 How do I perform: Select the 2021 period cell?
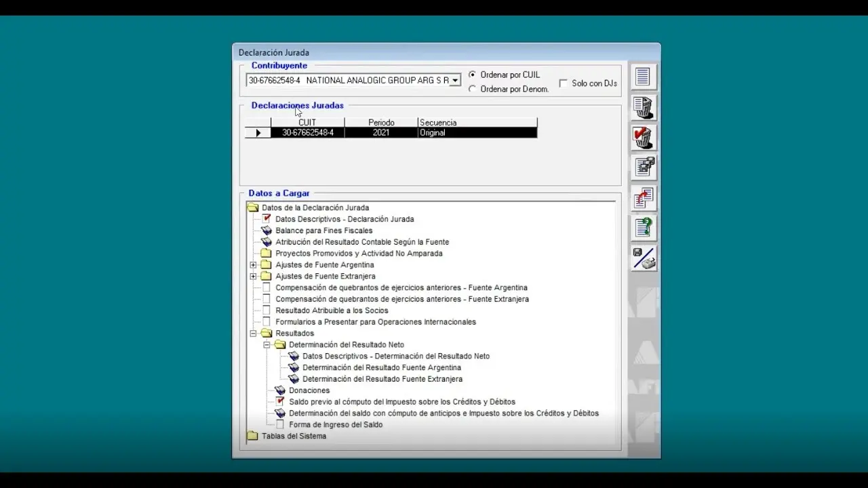(x=381, y=133)
